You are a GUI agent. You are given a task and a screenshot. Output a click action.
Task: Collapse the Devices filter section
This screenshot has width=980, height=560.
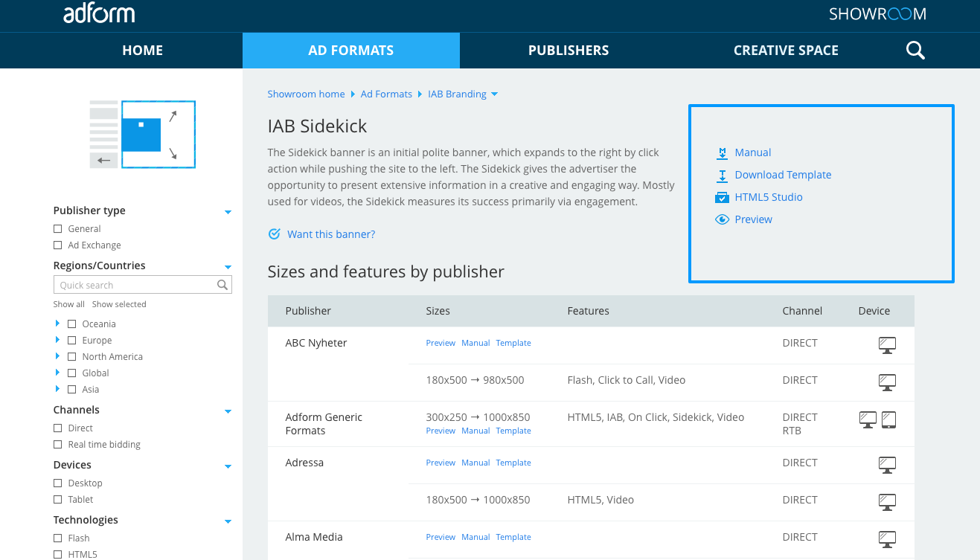point(228,466)
